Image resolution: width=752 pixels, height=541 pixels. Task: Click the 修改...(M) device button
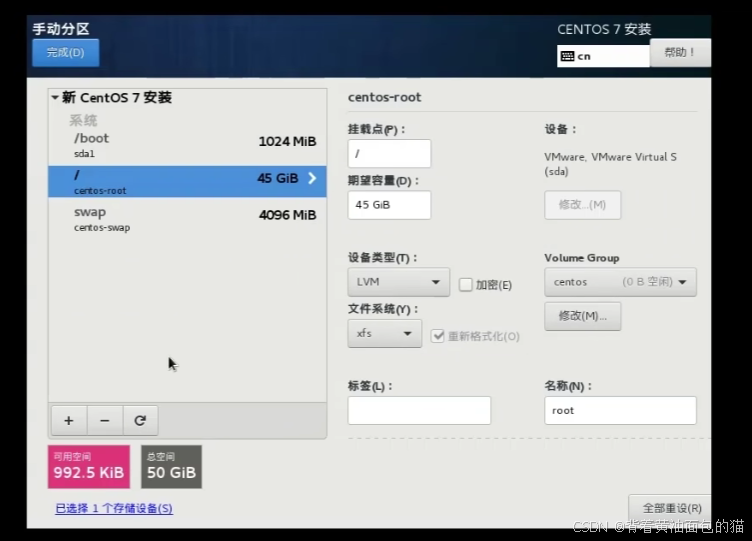click(582, 205)
